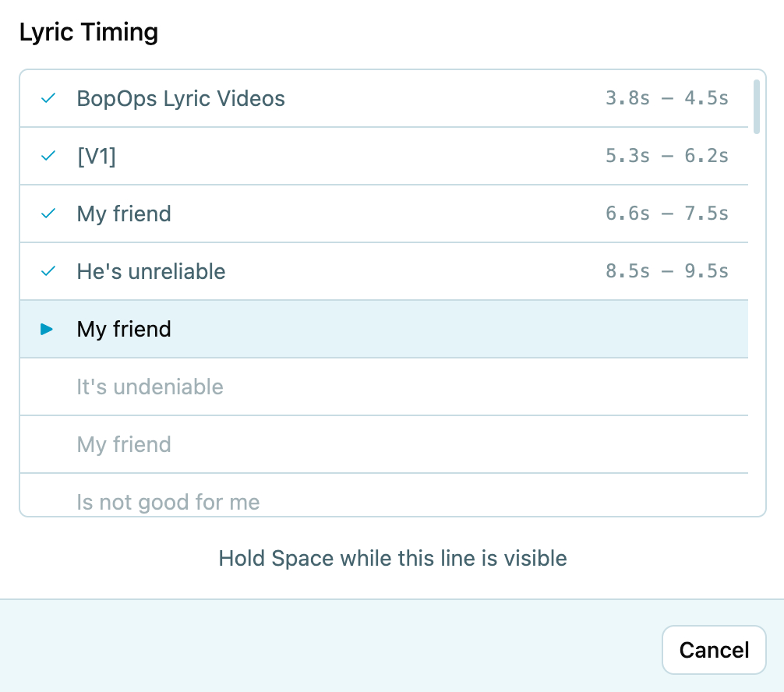This screenshot has width=784, height=692.
Task: Click the Cancel button
Action: (714, 650)
